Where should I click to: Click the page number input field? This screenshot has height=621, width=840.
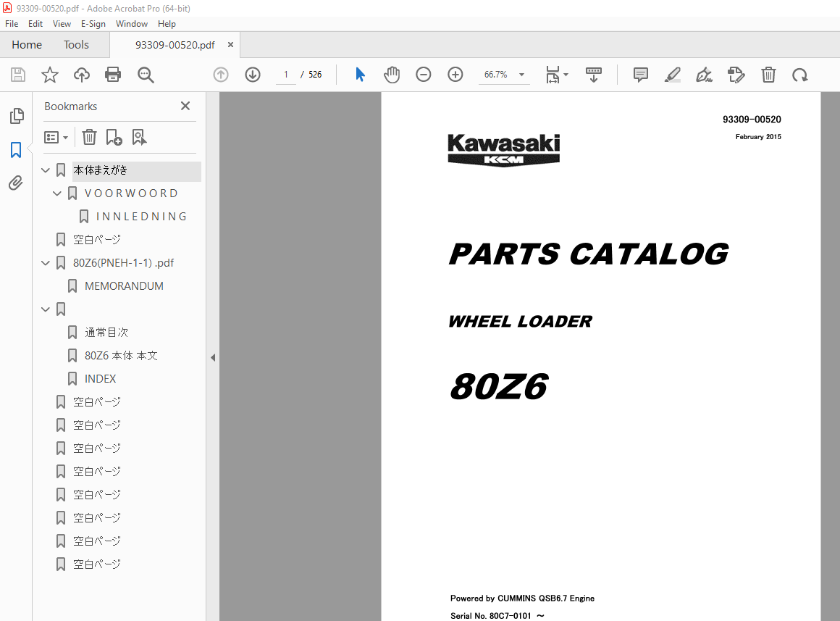(x=286, y=75)
